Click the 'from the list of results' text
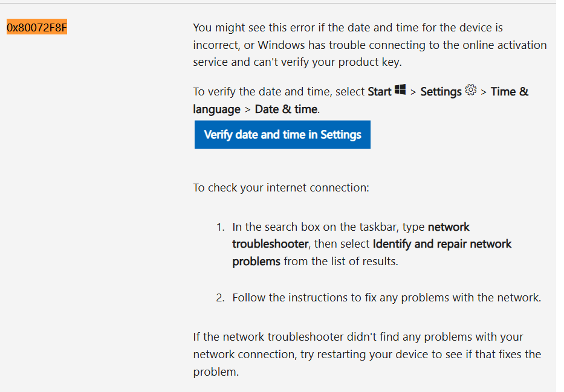This screenshot has height=392, width=564. pos(340,262)
